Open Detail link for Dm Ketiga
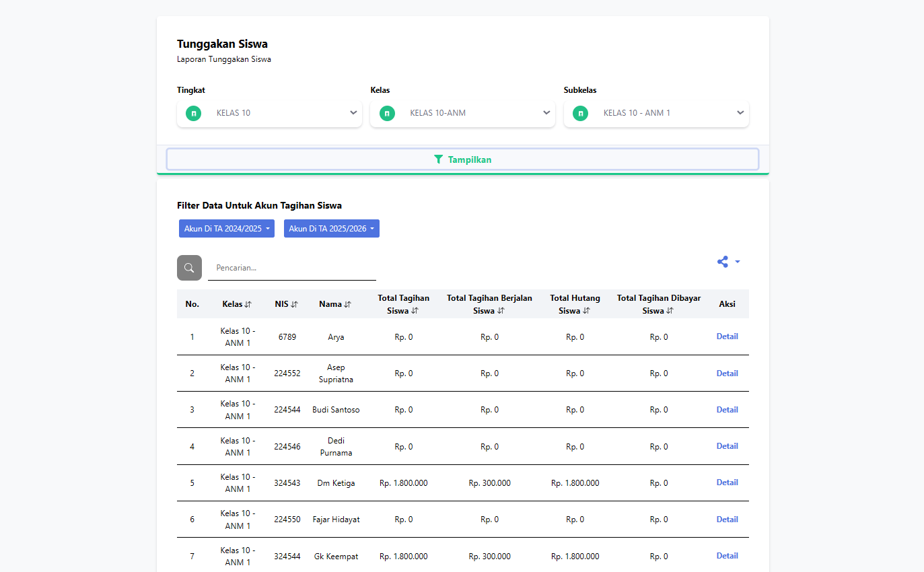Image resolution: width=924 pixels, height=572 pixels. coord(727,482)
